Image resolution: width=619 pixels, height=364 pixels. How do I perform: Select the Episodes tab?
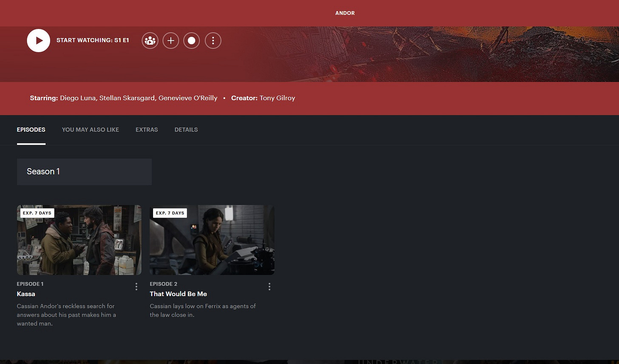31,130
